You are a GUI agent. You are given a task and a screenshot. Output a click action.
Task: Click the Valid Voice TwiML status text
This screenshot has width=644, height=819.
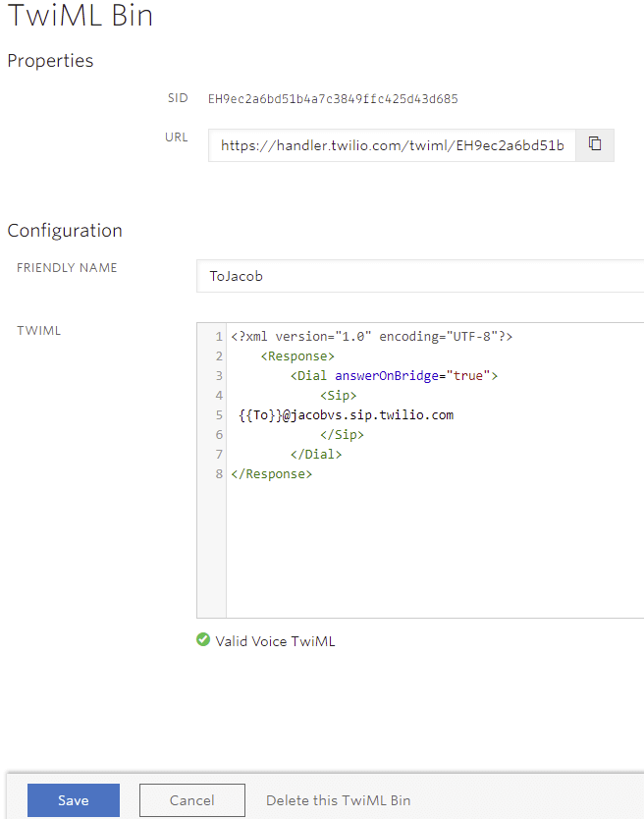tap(275, 641)
